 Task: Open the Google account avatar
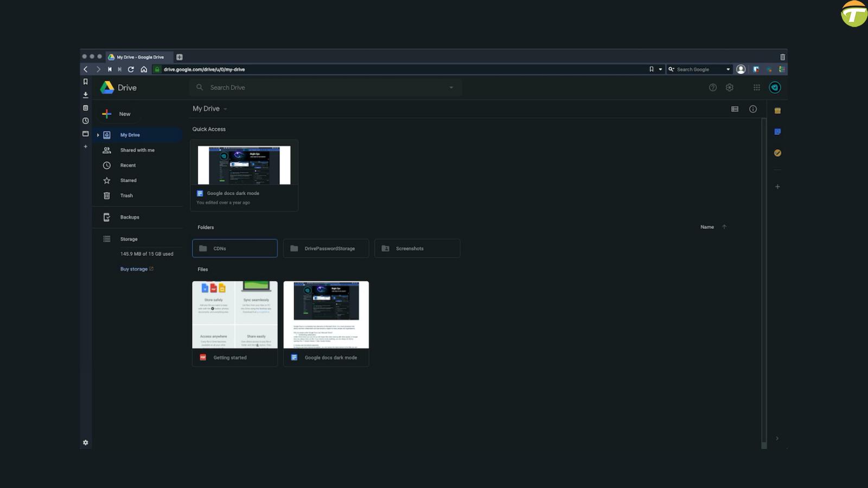point(775,87)
